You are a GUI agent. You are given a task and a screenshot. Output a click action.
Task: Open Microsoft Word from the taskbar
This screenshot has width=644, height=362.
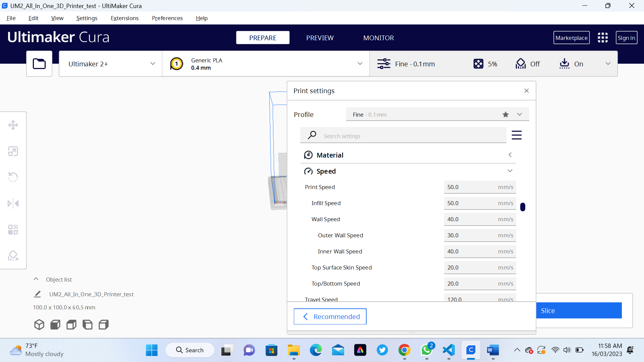(493, 350)
